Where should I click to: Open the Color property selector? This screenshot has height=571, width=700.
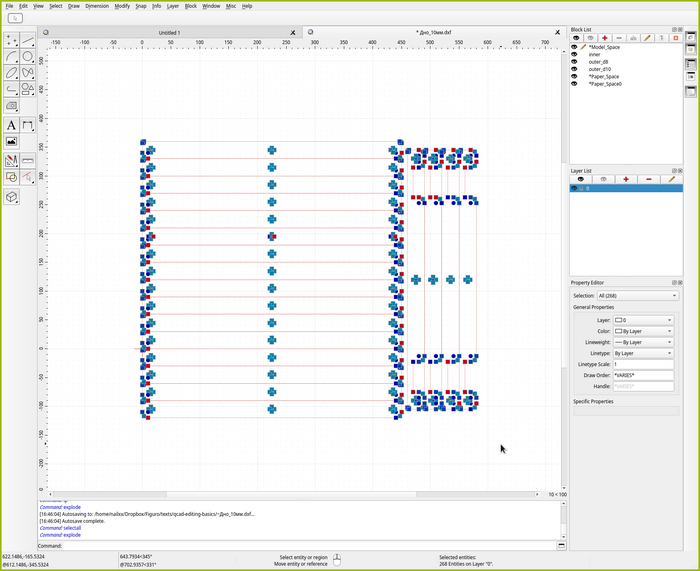643,331
